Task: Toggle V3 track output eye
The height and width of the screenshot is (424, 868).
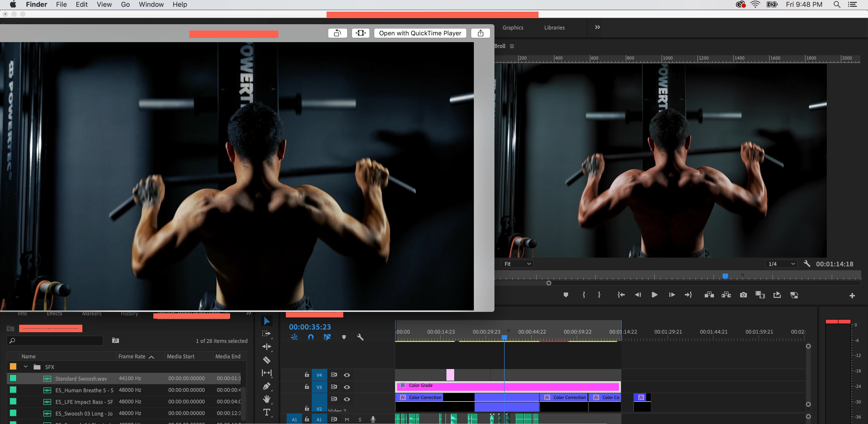Action: click(347, 387)
